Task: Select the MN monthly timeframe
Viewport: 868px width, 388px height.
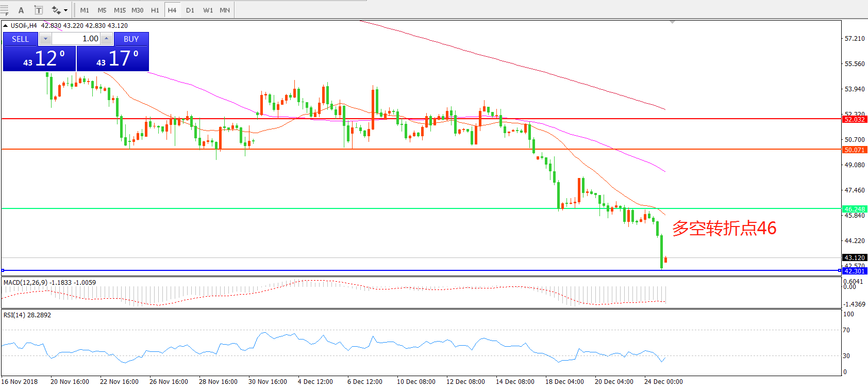Action: pos(225,10)
